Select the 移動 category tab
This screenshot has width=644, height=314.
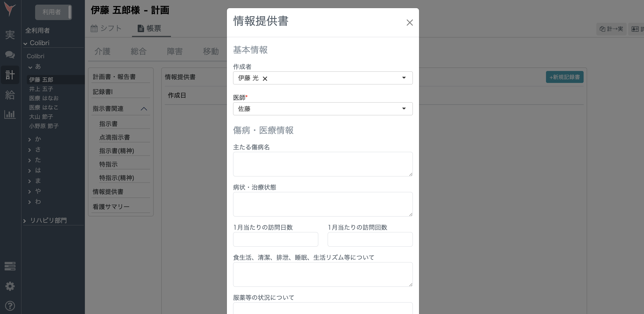[210, 51]
